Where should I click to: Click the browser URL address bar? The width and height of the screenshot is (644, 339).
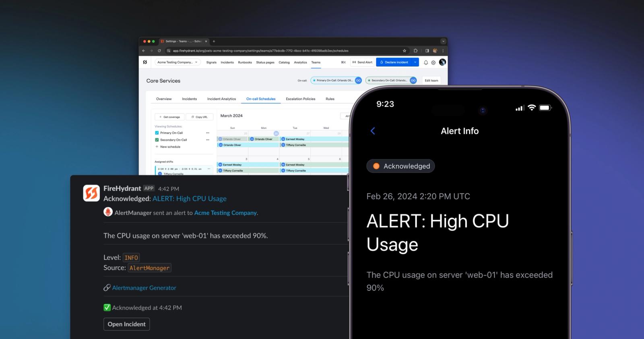click(286, 51)
